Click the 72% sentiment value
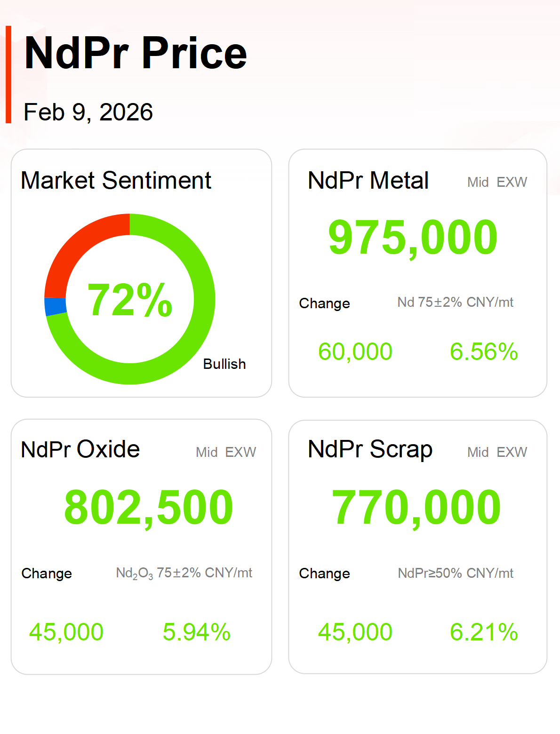This screenshot has height=734, width=560. [130, 300]
